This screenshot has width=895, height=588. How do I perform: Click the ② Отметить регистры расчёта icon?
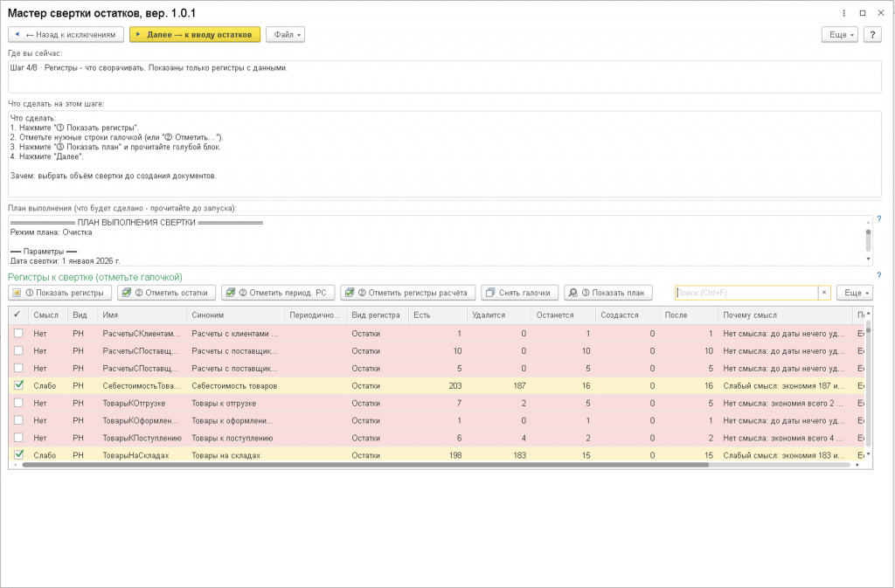click(x=350, y=293)
